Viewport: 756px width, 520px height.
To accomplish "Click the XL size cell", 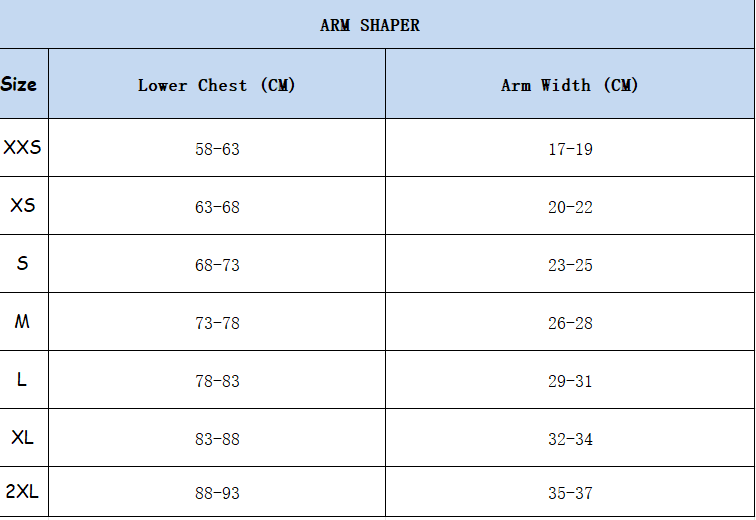I will [24, 438].
